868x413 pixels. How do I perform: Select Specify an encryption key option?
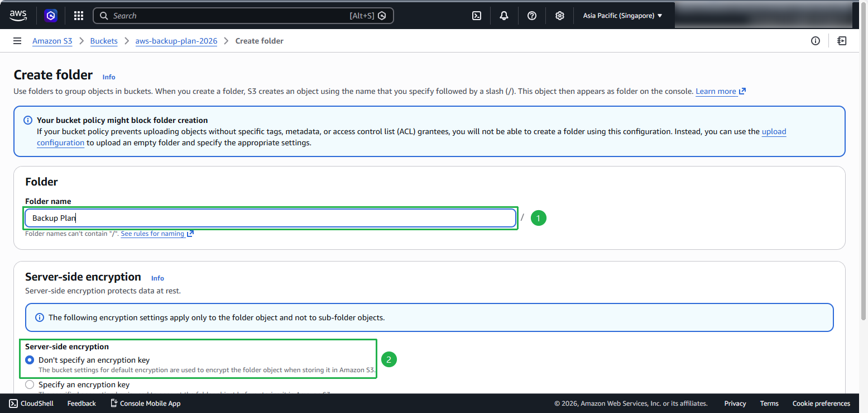click(x=30, y=384)
